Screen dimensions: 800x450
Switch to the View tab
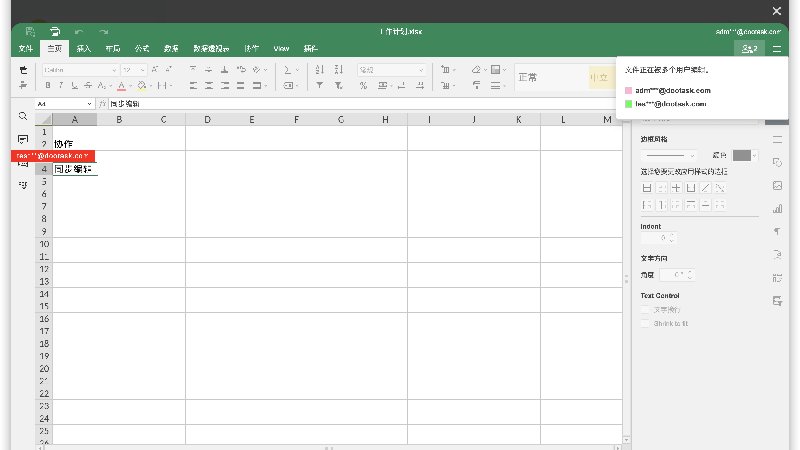pos(281,48)
